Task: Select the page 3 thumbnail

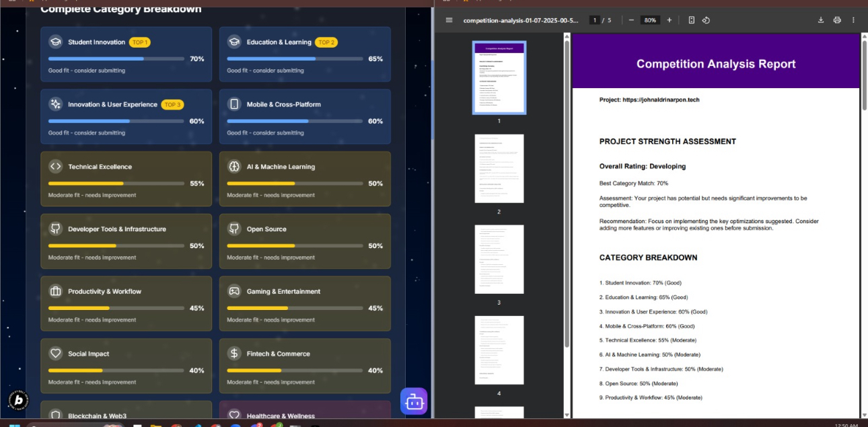Action: pyautogui.click(x=499, y=260)
